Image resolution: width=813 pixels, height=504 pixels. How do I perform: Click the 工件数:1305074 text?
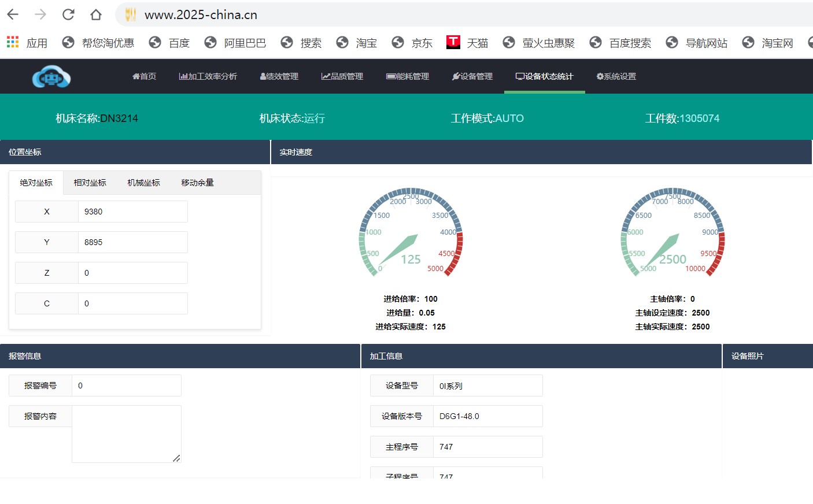tap(682, 118)
